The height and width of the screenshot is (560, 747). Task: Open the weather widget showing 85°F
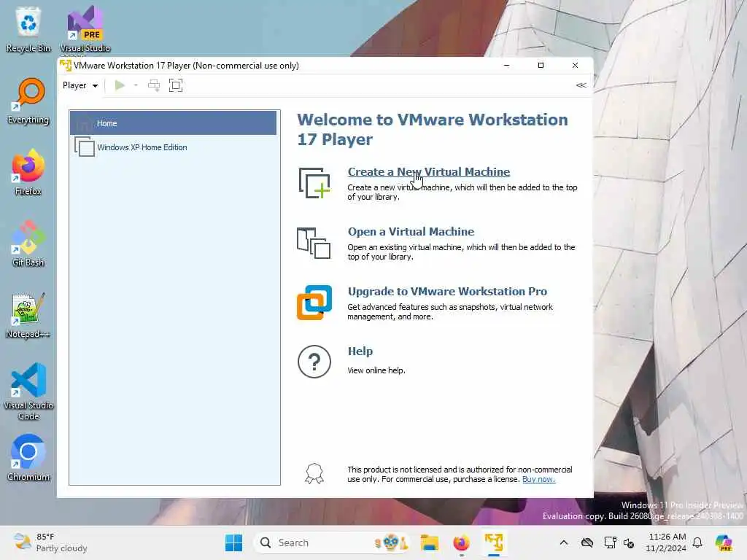50,542
